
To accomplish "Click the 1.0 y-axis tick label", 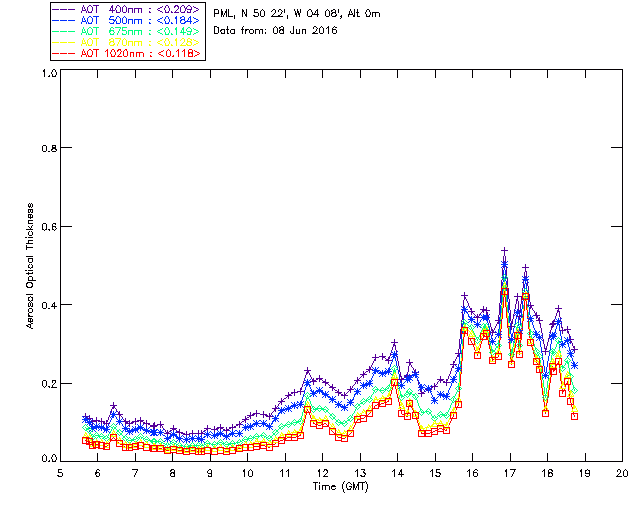I will [49, 73].
